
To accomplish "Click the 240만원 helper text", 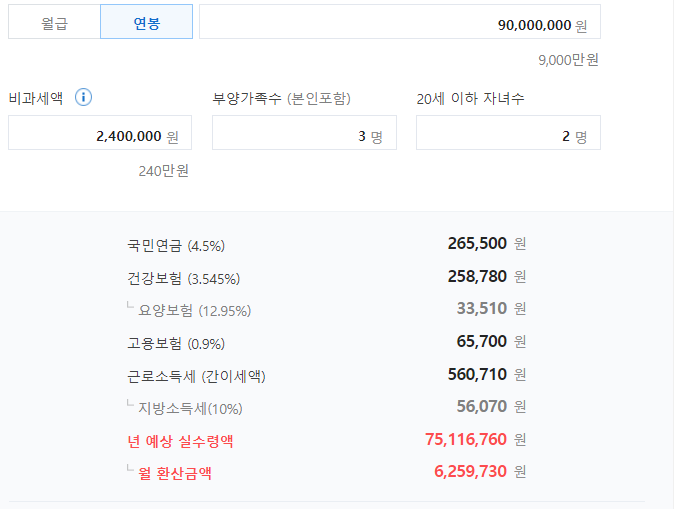I will click(x=163, y=171).
